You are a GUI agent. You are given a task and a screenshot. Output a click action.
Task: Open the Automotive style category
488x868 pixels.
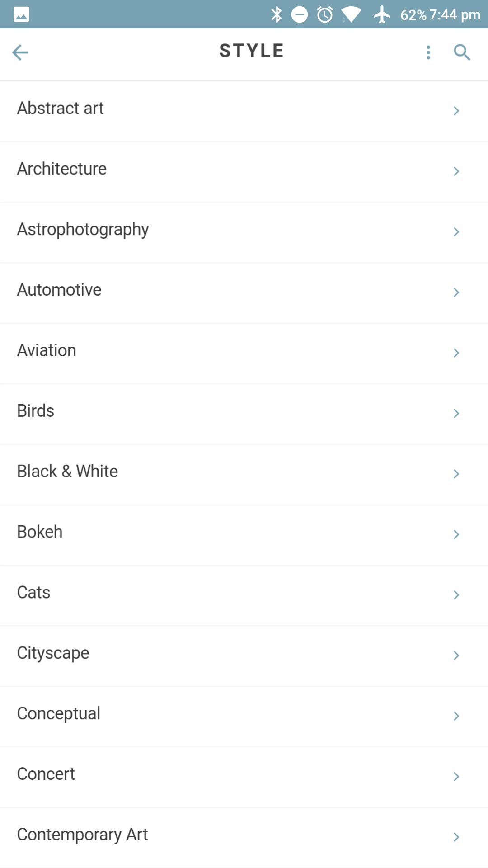[59, 290]
